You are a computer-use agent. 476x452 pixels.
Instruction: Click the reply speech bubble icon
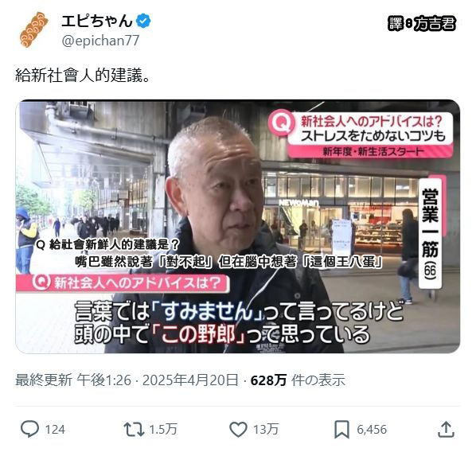coord(29,429)
